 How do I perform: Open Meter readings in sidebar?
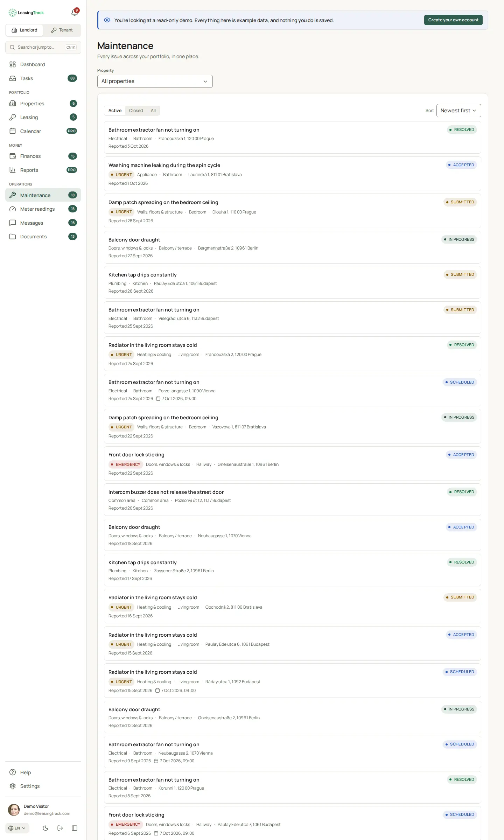coord(43,209)
